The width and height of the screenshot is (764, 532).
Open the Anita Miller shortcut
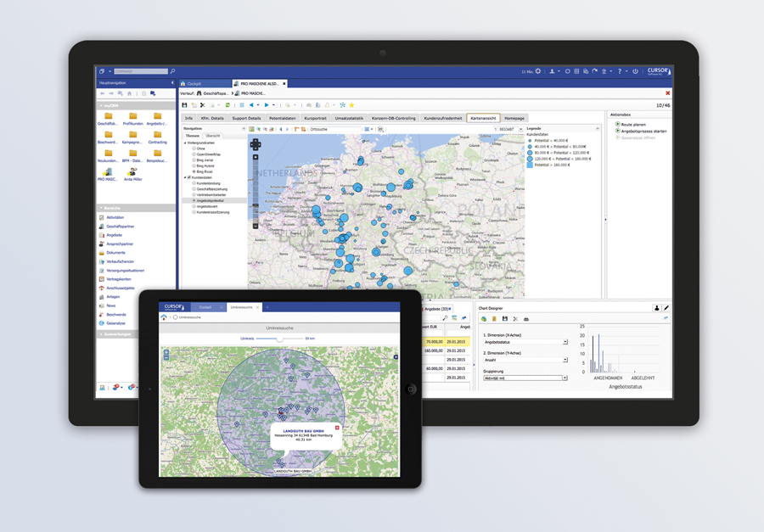[x=132, y=174]
